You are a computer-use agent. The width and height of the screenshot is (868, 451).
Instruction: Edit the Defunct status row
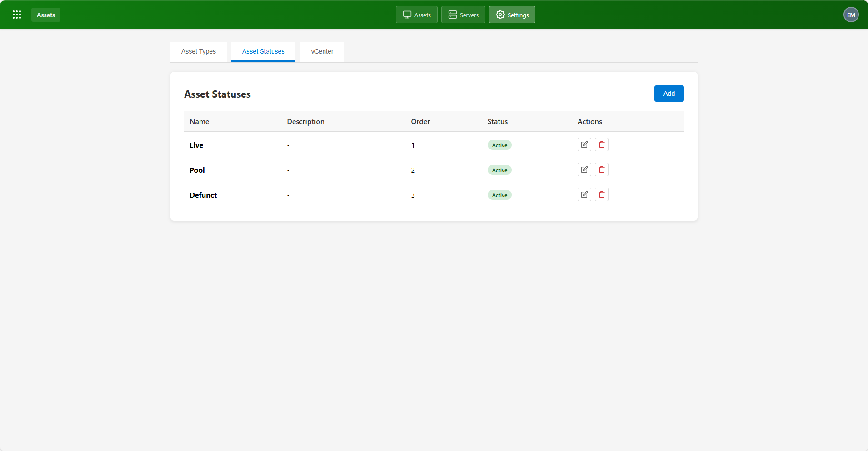tap(584, 194)
